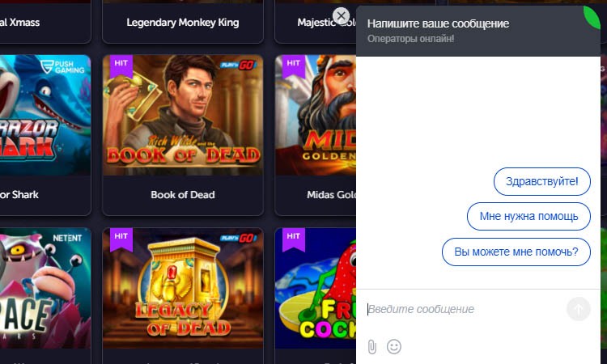Pick 'Вы можете мне помочь?' quick reply
The image size is (607, 364).
coord(516,252)
